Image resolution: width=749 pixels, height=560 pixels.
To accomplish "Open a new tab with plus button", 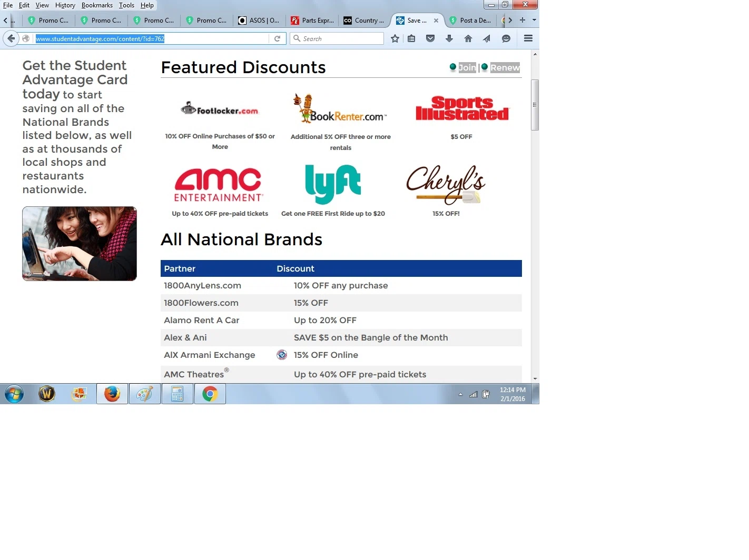I will click(x=523, y=20).
